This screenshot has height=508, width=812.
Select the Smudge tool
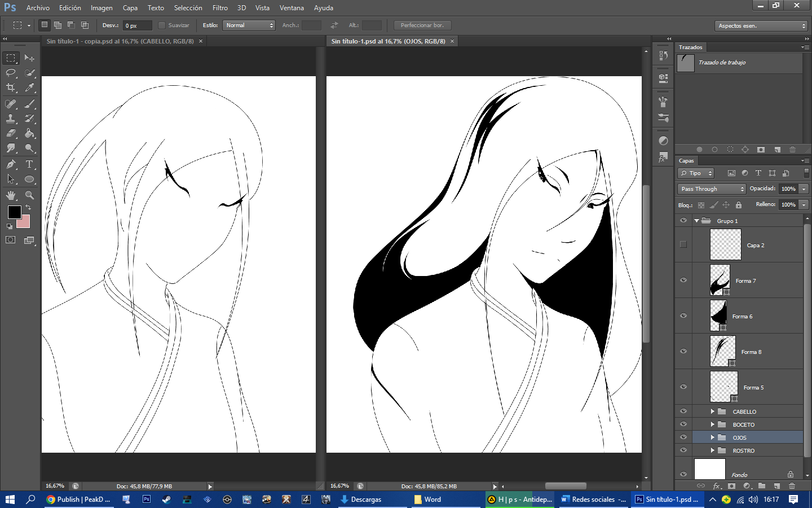coord(11,148)
